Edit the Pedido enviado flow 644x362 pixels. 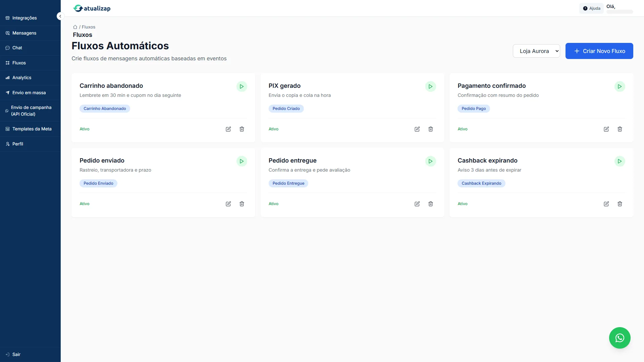pyautogui.click(x=228, y=204)
